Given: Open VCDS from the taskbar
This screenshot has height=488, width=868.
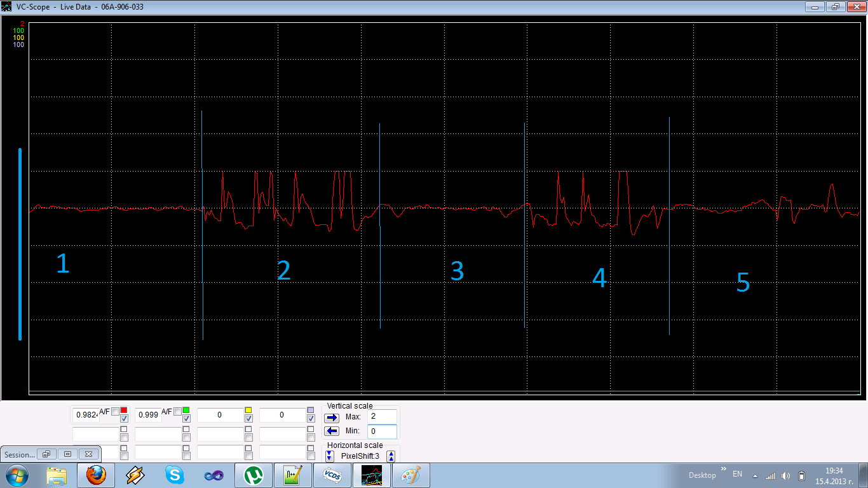Looking at the screenshot, I should pos(332,475).
